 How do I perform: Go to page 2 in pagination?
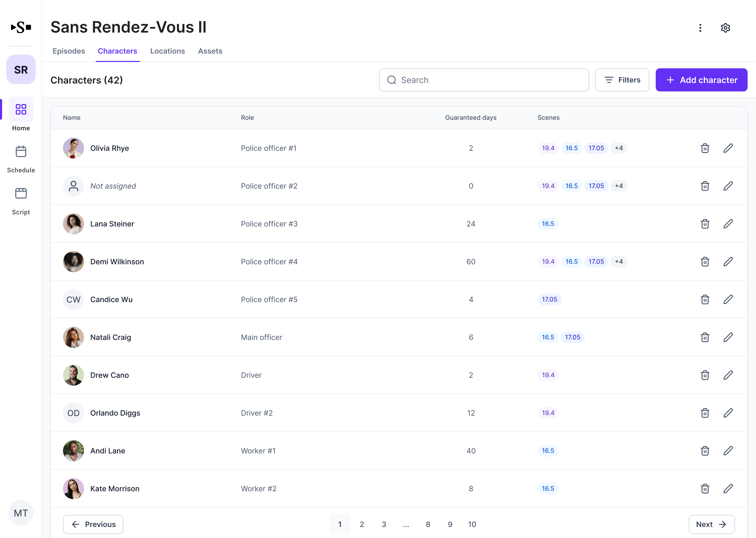(x=362, y=524)
